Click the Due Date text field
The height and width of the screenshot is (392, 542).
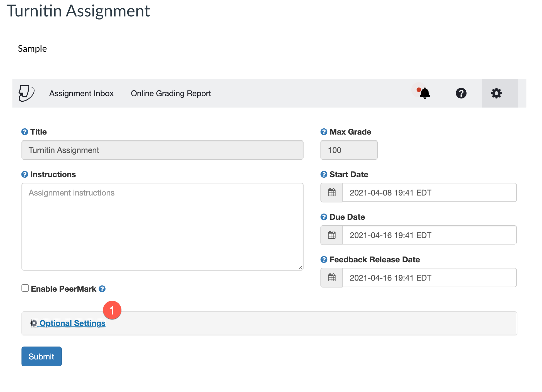coord(429,235)
